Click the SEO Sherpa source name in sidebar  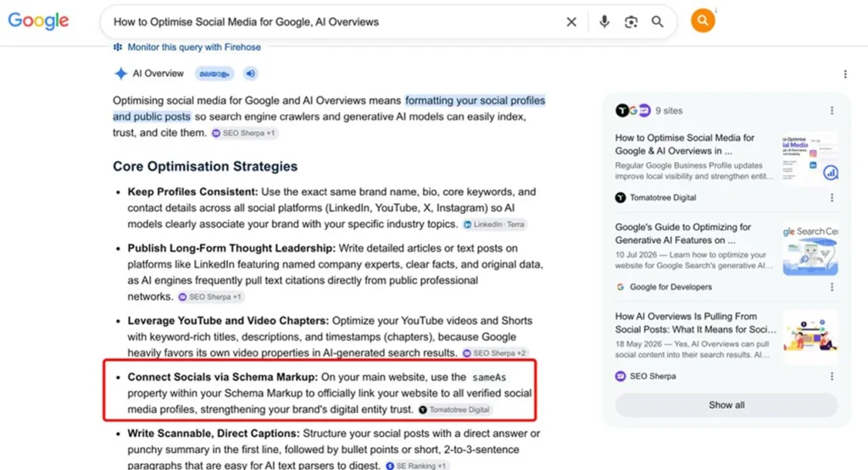[x=653, y=376]
